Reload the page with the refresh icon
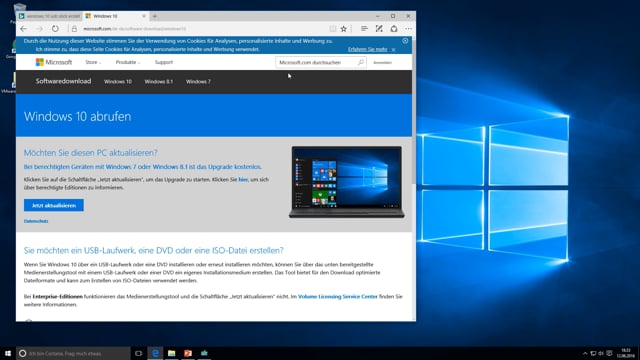Screen dimensions: 640x360 tap(55, 29)
